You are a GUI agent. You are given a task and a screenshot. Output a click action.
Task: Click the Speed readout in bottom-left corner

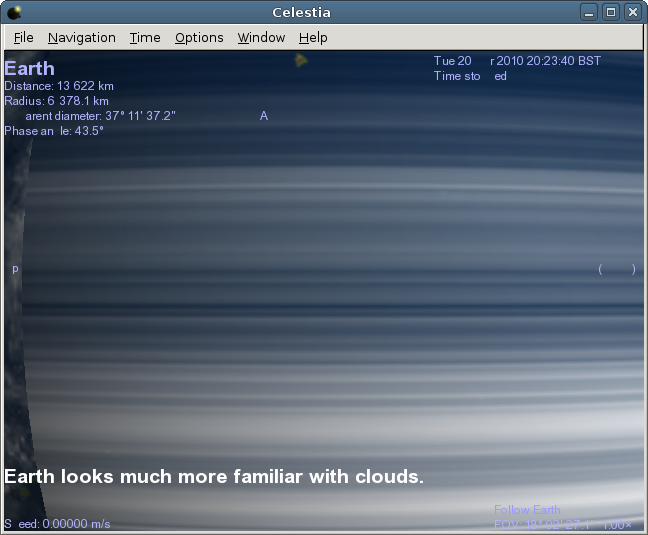point(57,524)
